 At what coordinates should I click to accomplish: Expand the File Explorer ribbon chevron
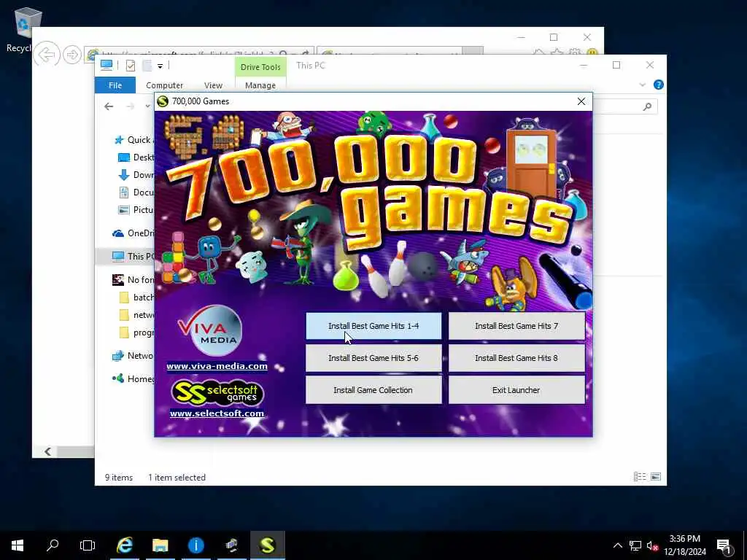tap(642, 85)
